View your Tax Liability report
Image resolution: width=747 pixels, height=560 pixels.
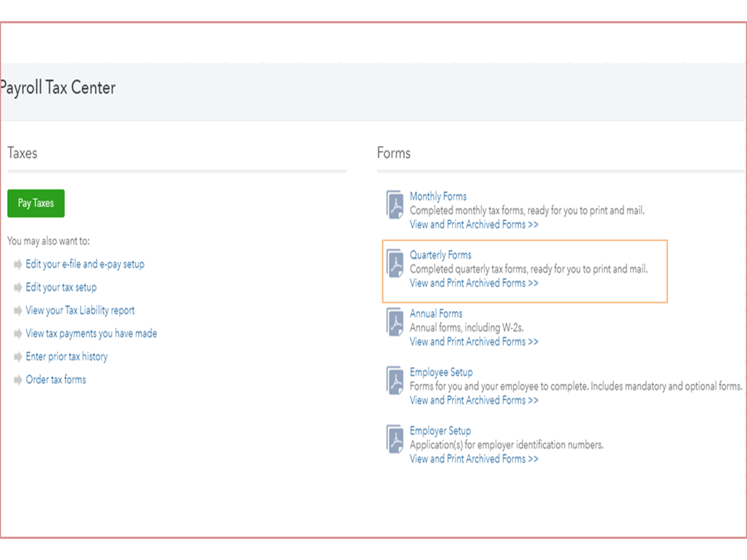pyautogui.click(x=80, y=311)
